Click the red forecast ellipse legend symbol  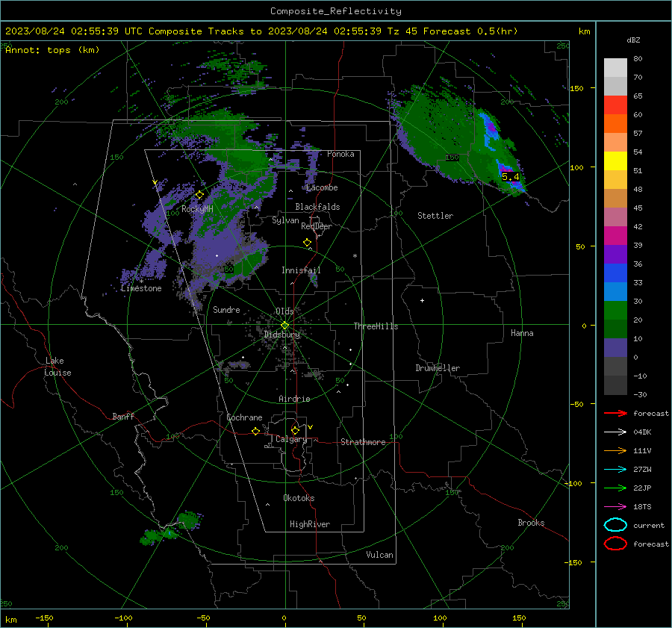coord(615,544)
